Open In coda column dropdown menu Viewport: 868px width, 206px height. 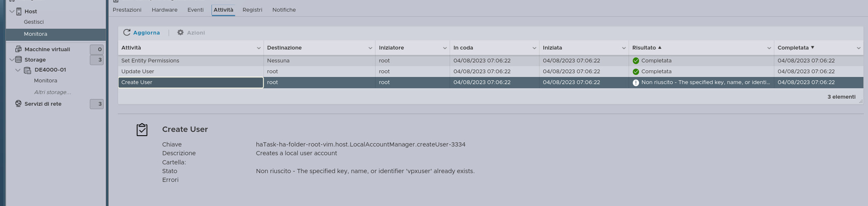pyautogui.click(x=534, y=48)
